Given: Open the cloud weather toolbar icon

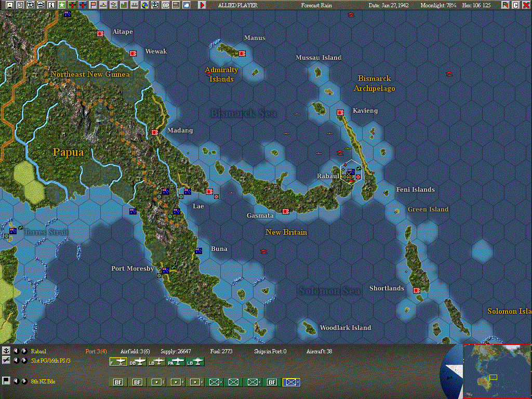Looking at the screenshot, I should pyautogui.click(x=187, y=5).
